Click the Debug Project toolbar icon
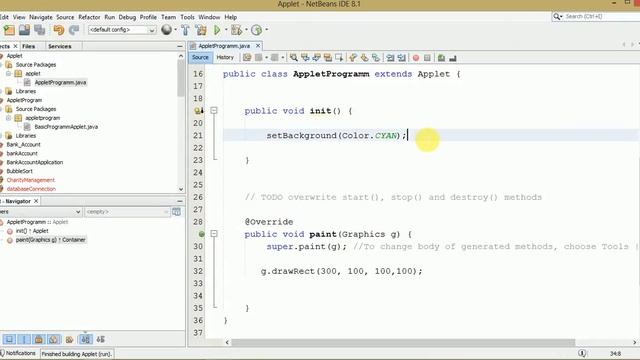 tap(236, 30)
